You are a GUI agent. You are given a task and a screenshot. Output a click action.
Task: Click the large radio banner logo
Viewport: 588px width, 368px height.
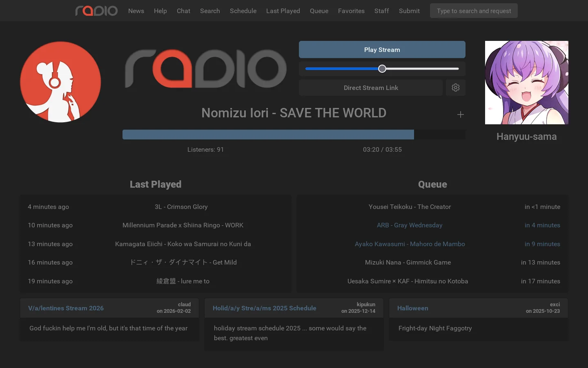pyautogui.click(x=206, y=69)
